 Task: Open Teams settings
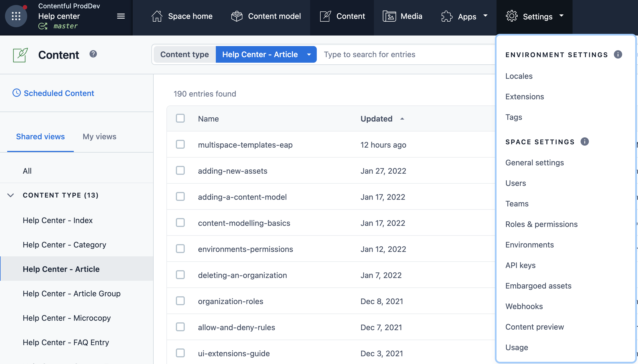(x=517, y=204)
